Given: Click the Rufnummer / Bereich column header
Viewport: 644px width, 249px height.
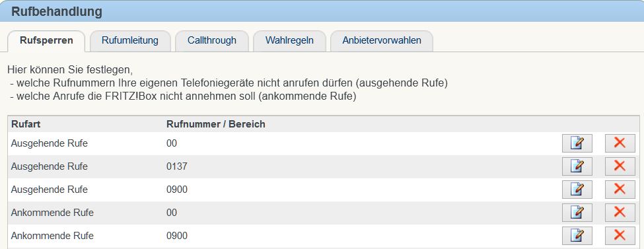Looking at the screenshot, I should tap(215, 124).
